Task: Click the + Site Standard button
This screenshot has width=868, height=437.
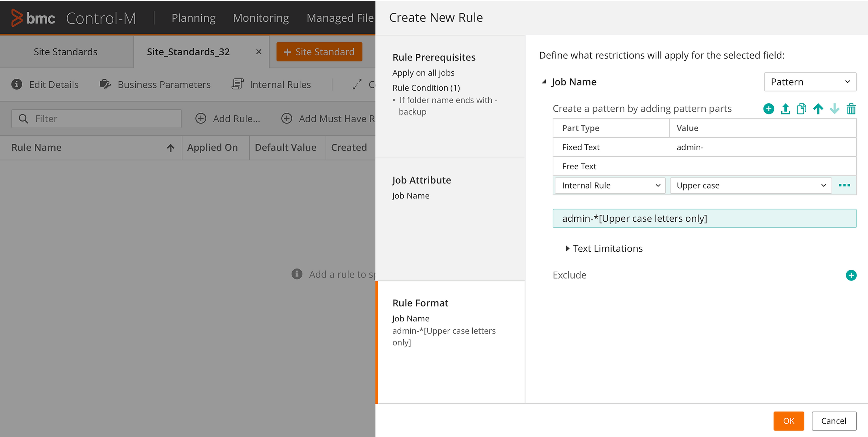Action: point(319,52)
